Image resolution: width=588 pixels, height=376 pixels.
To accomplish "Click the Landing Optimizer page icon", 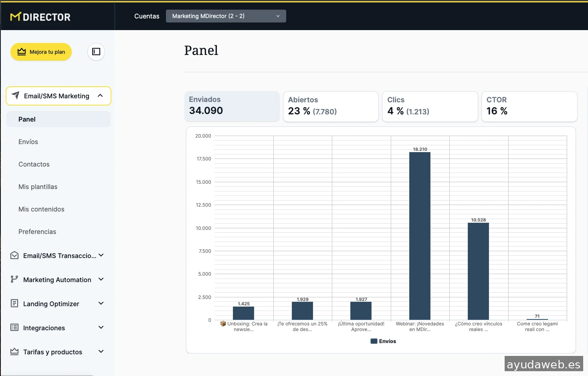I will pos(14,303).
